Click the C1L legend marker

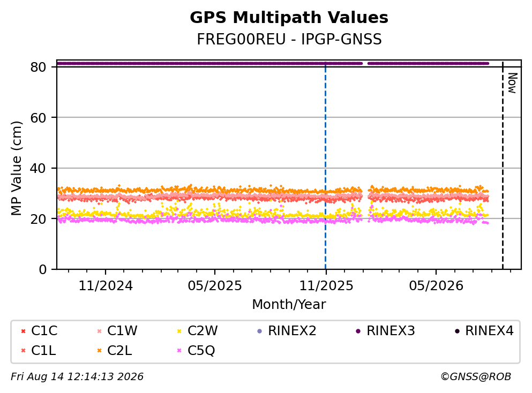click(x=23, y=351)
